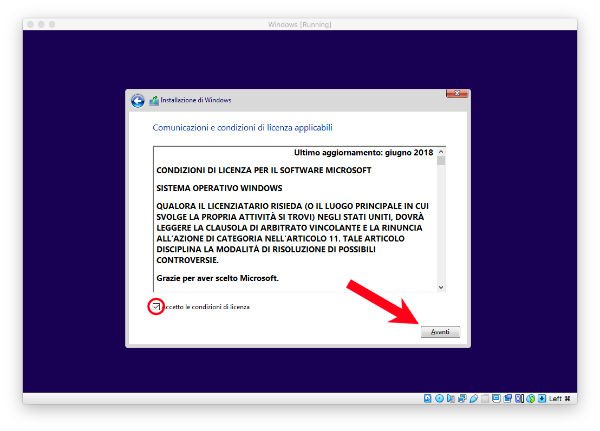
Task: Click the 'Grazie per aver scelto Microsoft.' line
Action: coord(217,278)
